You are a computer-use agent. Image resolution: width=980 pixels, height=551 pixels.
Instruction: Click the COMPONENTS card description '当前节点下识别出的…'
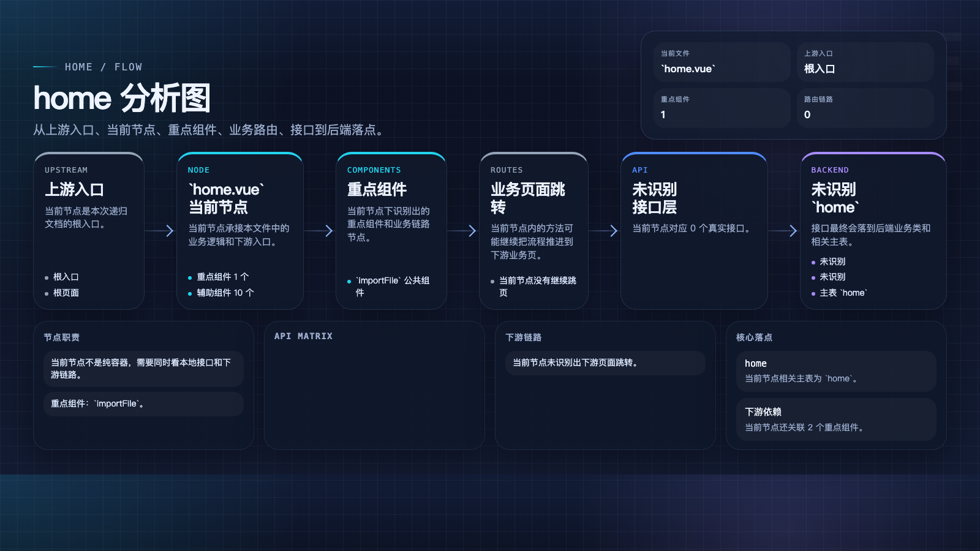(388, 224)
